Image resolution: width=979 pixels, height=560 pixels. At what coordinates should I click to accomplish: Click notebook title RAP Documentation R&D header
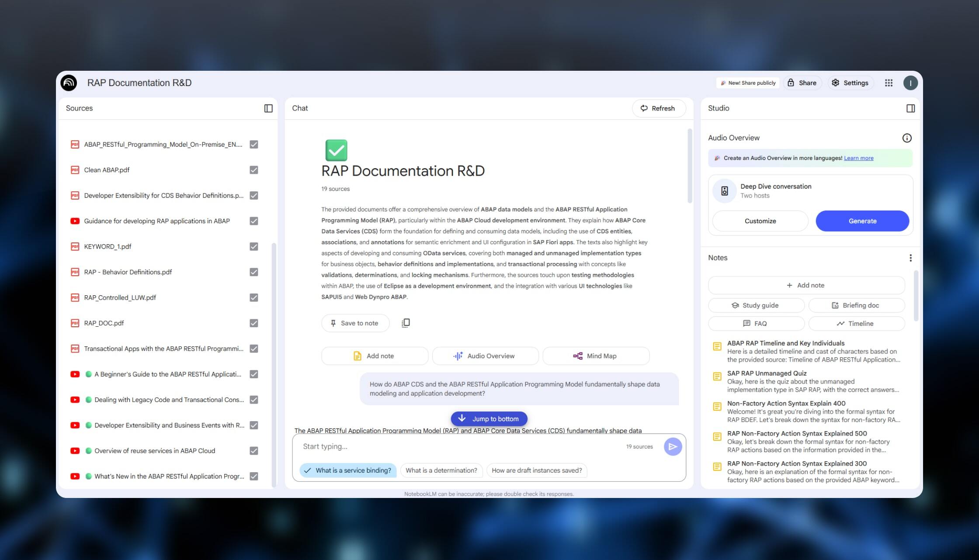(139, 83)
